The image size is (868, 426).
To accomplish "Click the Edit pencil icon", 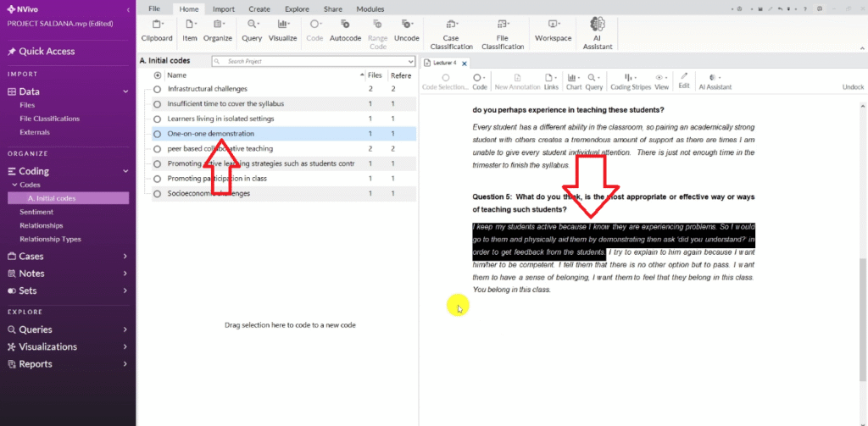I will [x=684, y=77].
